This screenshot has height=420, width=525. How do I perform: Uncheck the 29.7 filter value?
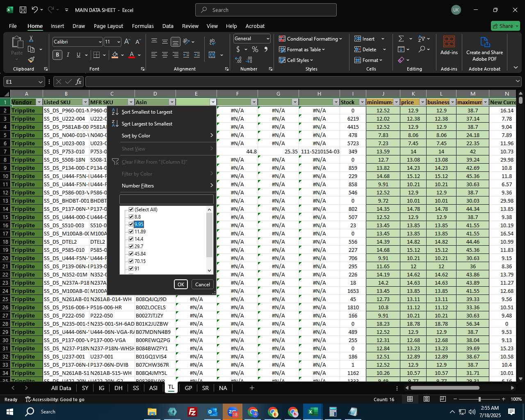131,246
